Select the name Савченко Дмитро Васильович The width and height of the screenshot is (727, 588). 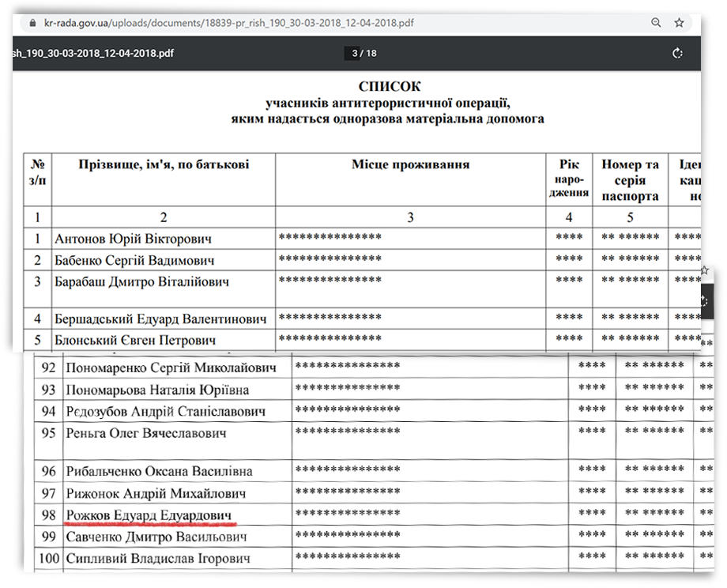click(156, 537)
